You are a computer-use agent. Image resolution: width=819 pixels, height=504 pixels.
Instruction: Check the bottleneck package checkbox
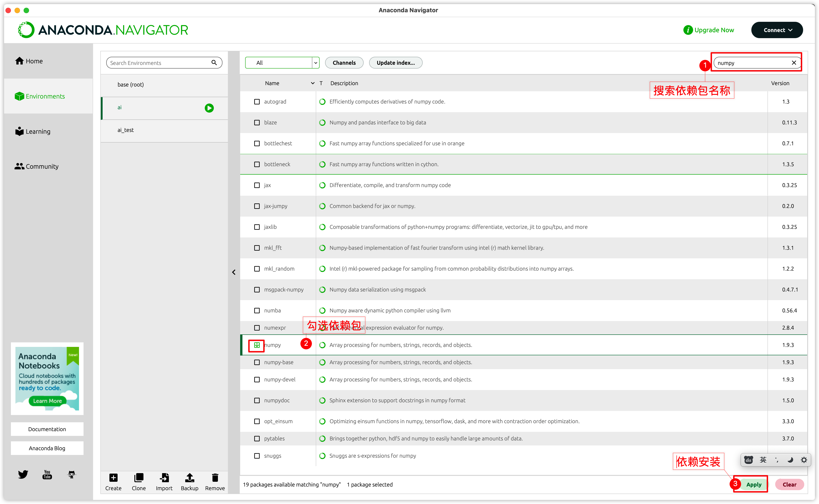tap(257, 164)
